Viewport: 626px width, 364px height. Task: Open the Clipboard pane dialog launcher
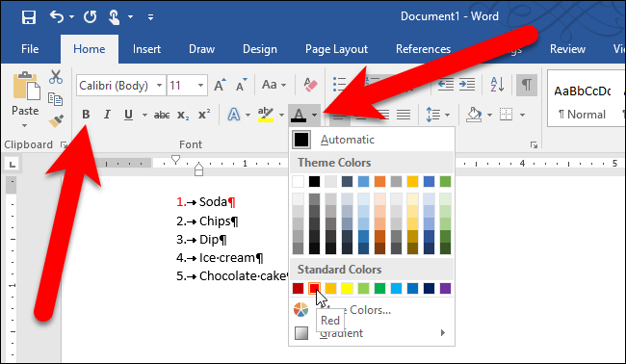[64, 145]
